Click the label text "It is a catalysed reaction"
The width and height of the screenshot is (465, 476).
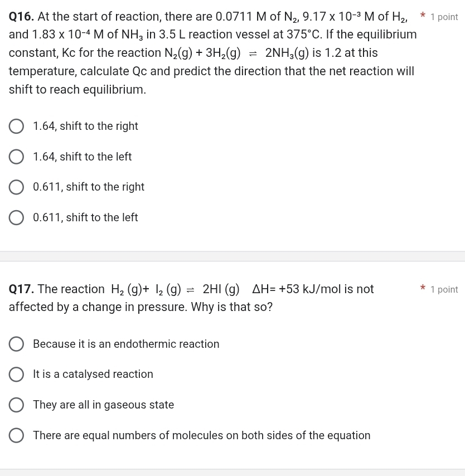pyautogui.click(x=93, y=375)
